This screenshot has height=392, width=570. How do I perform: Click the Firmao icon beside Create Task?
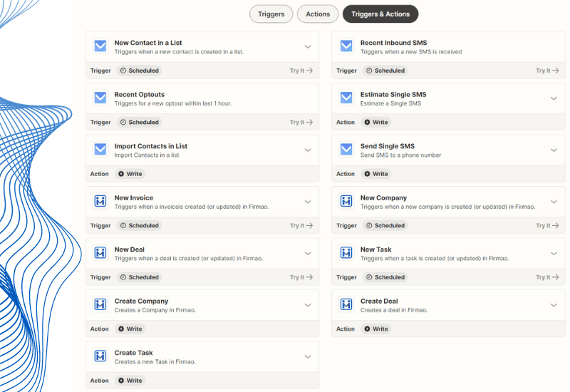pos(100,356)
